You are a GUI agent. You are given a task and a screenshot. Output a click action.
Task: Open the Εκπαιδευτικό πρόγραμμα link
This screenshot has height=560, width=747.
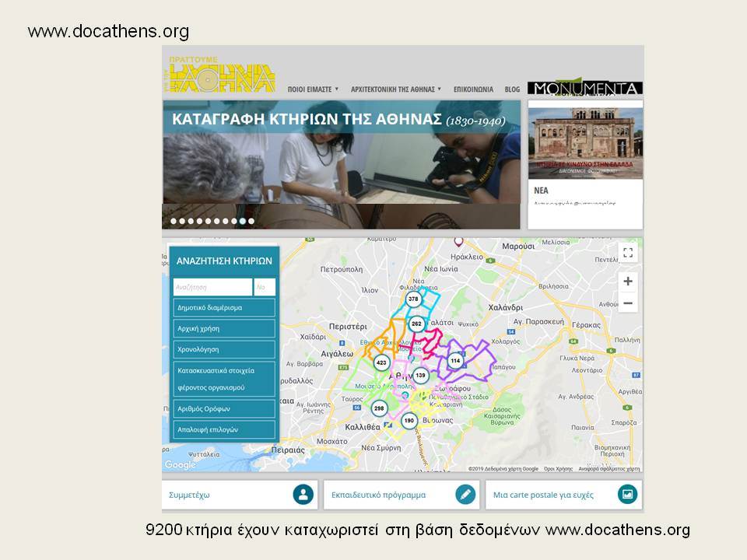click(378, 495)
